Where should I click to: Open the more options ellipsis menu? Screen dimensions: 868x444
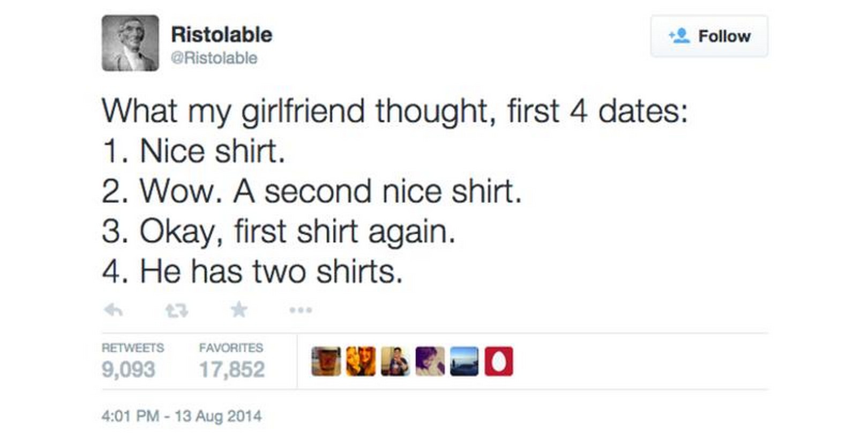301,310
